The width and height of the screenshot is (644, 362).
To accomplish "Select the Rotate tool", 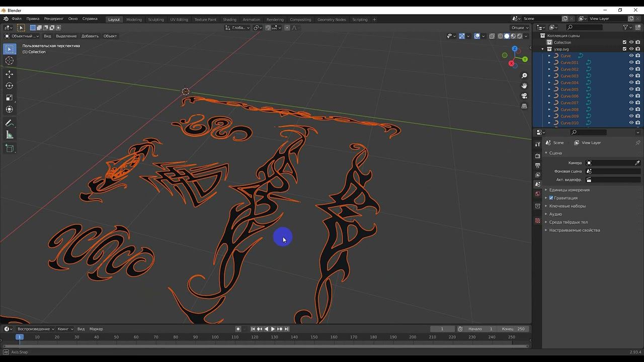I will [x=10, y=86].
